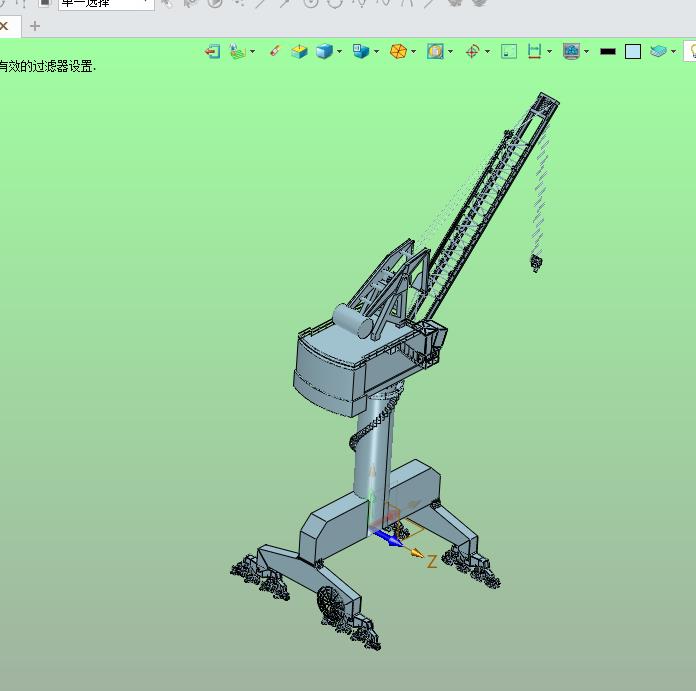The width and height of the screenshot is (696, 691).
Task: Open the 单一选择 selection filter dropdown
Action: tap(106, 4)
